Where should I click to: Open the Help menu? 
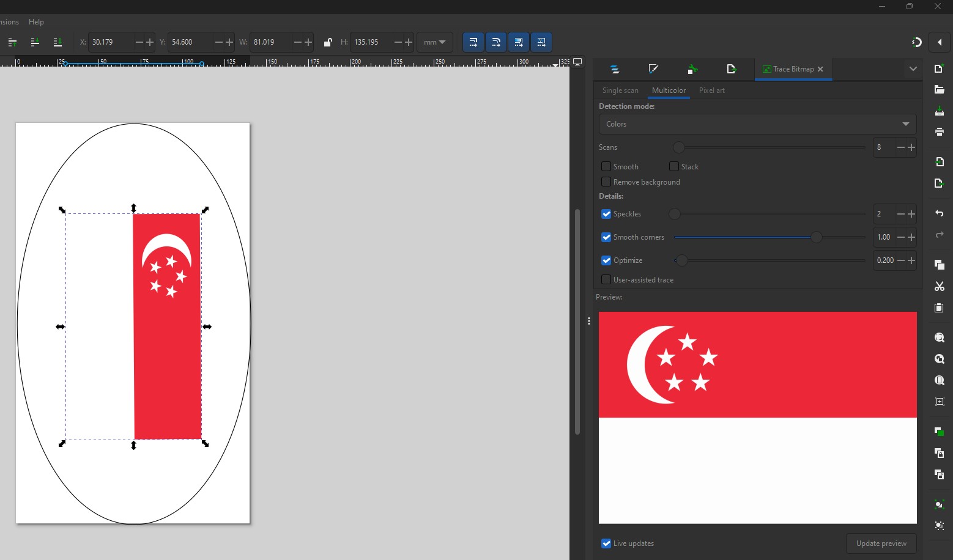(x=36, y=22)
